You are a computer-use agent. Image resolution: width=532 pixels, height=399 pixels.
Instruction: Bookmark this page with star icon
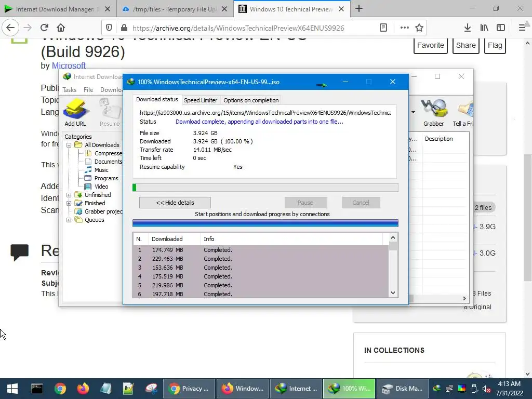[419, 28]
